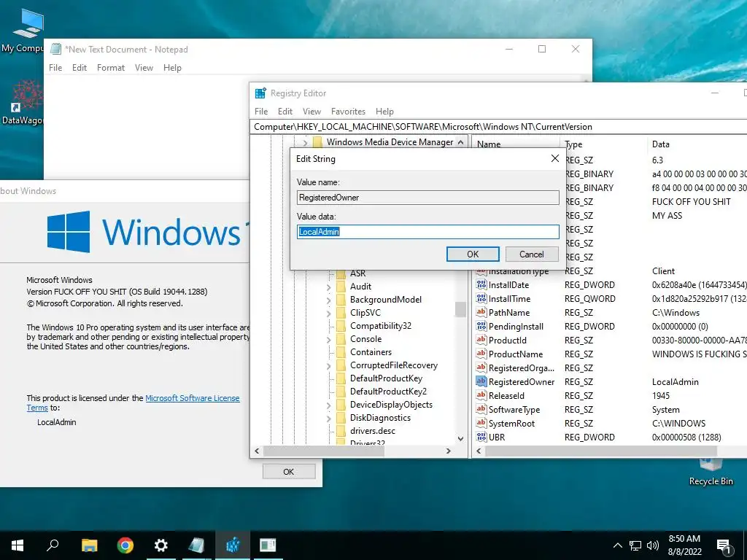747x560 pixels.
Task: Select the ASR folder icon in tree
Action: [x=341, y=273]
